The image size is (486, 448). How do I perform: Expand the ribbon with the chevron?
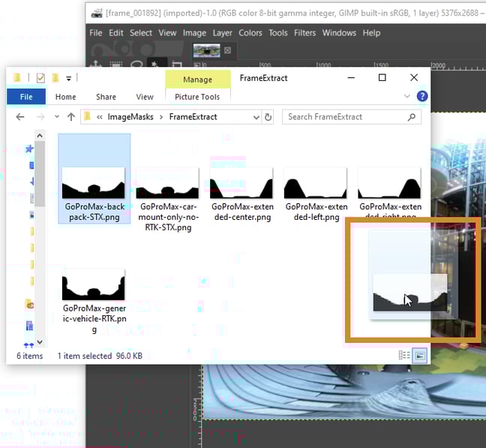pos(407,96)
